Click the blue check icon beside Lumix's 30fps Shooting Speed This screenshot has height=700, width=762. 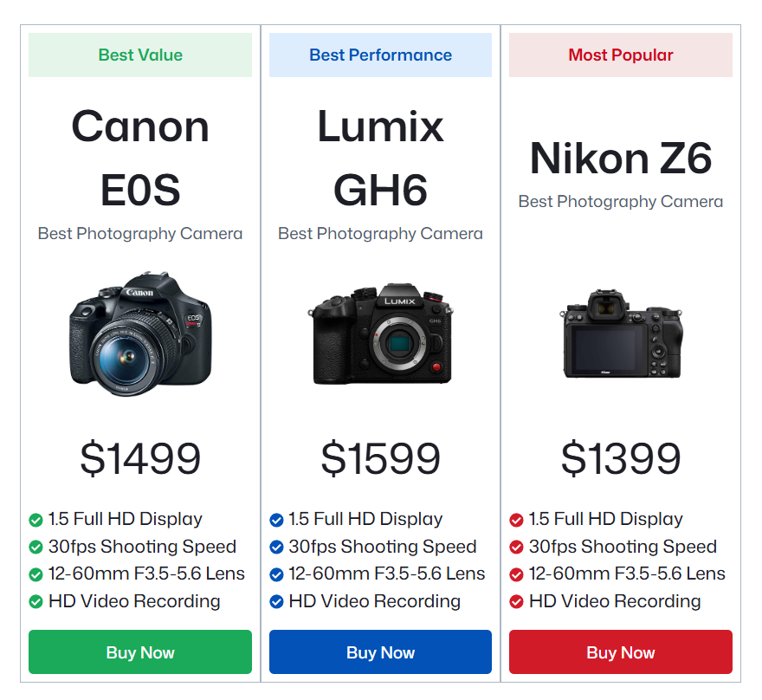coord(276,548)
